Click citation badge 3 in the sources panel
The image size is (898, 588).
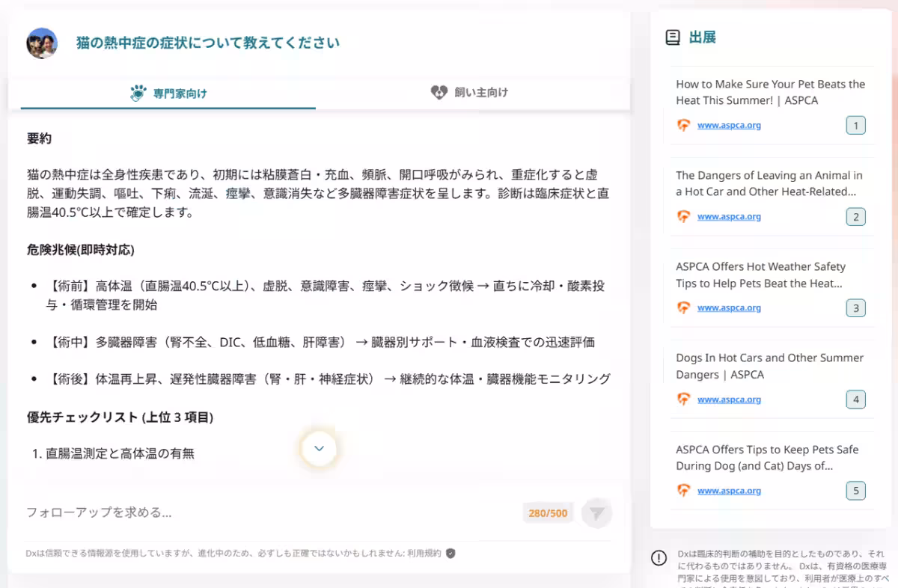pos(855,307)
